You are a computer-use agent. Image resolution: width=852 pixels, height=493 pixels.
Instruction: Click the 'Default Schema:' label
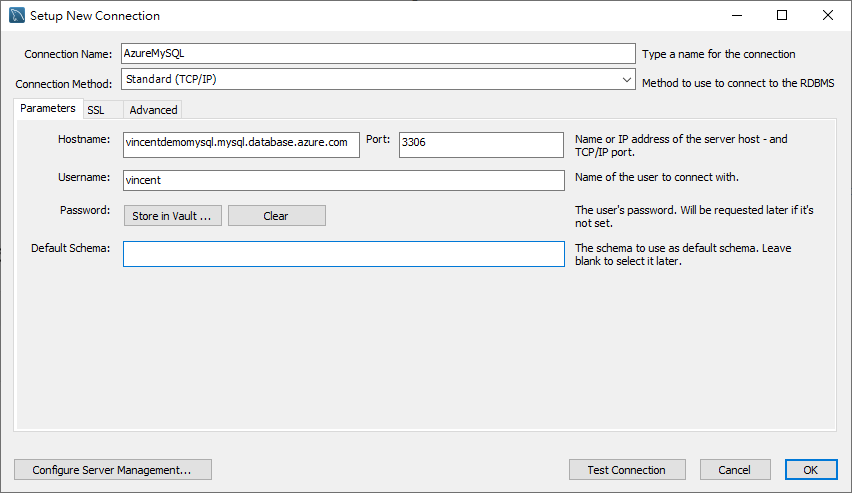point(70,248)
